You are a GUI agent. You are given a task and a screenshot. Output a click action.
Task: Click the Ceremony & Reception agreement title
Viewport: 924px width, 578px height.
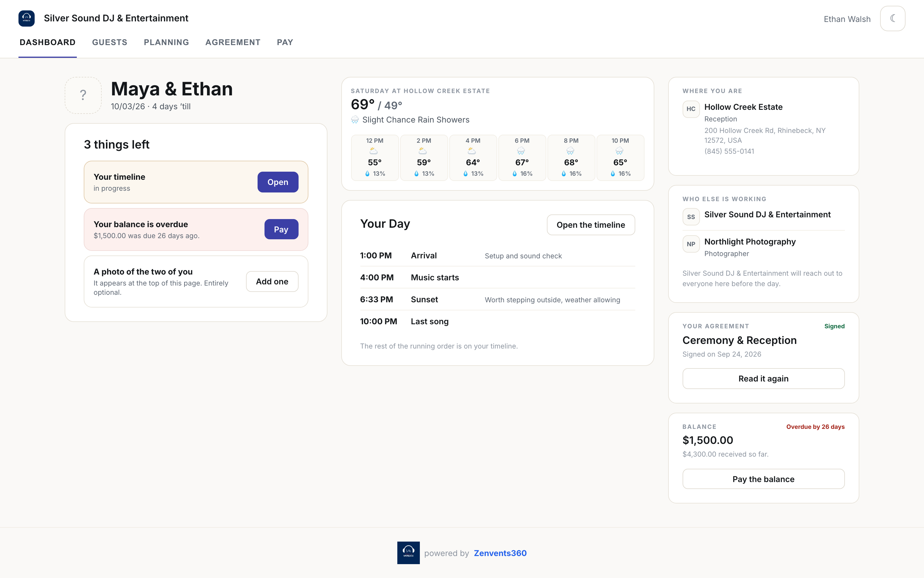(739, 340)
